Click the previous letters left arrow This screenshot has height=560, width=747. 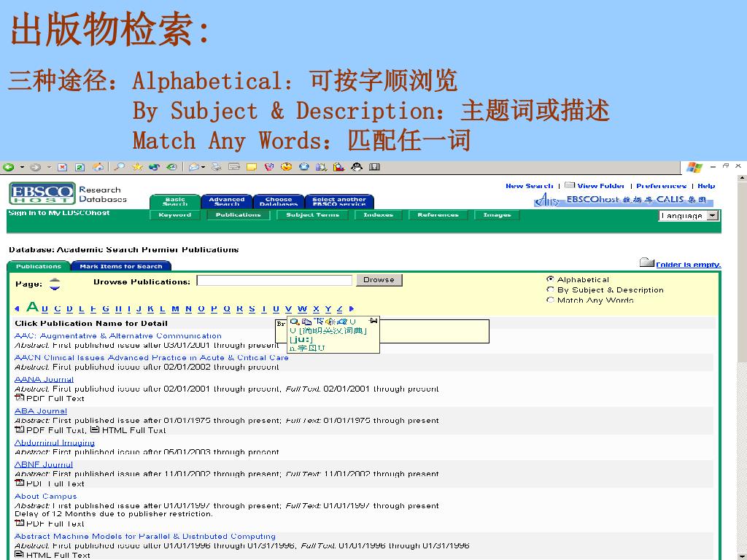(x=18, y=309)
